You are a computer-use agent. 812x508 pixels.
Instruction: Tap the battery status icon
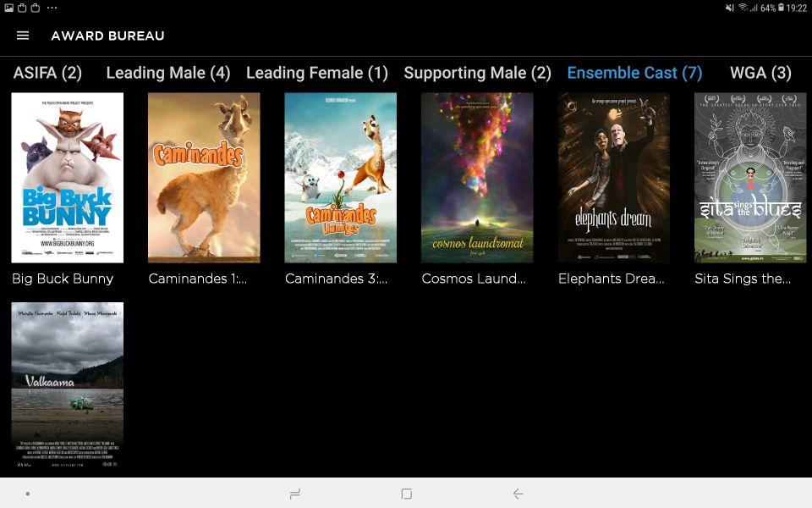pyautogui.click(x=781, y=8)
